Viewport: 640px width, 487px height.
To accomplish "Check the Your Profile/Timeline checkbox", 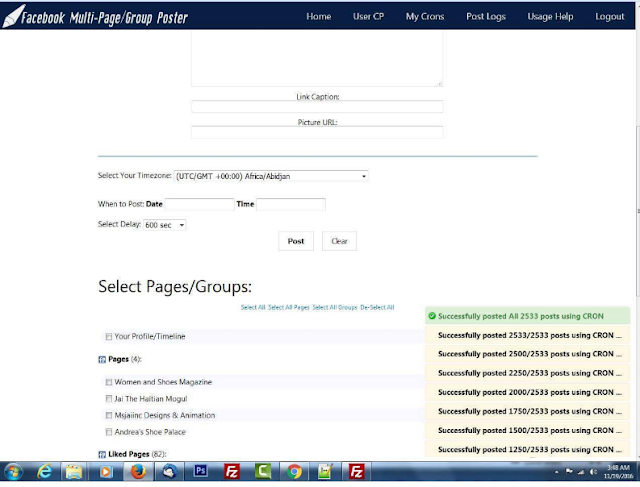I will [109, 337].
